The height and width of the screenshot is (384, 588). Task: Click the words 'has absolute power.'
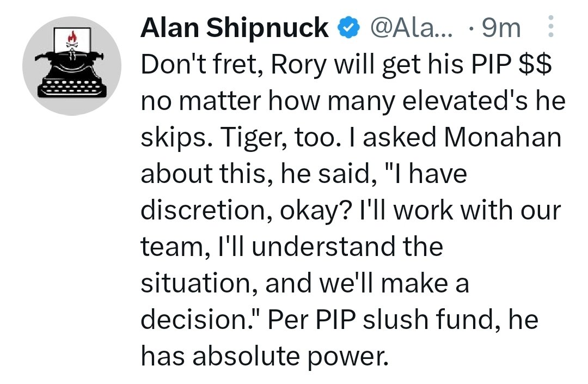coord(265,356)
